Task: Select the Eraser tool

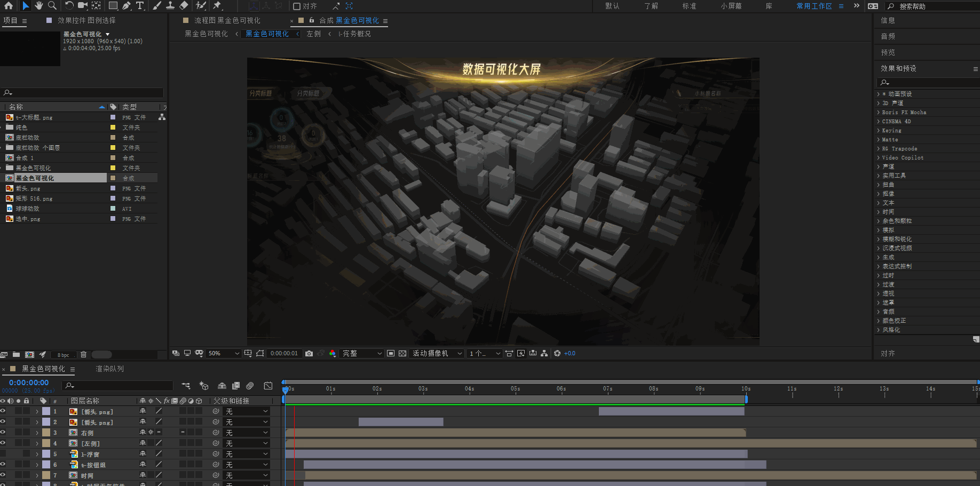Action: coord(184,6)
